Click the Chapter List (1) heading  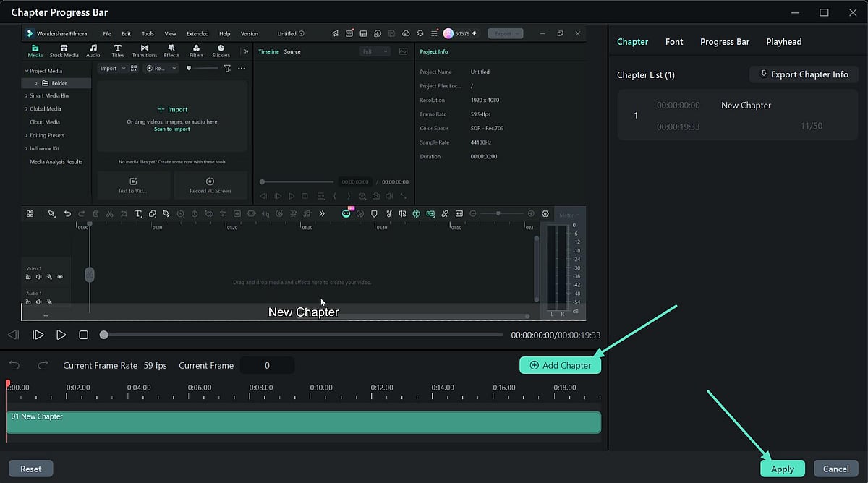646,75
